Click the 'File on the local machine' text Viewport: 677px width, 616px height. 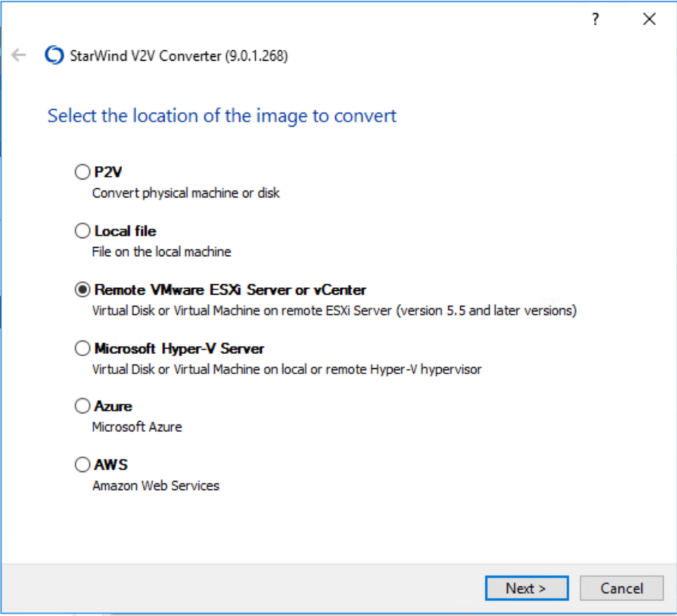pos(161,252)
